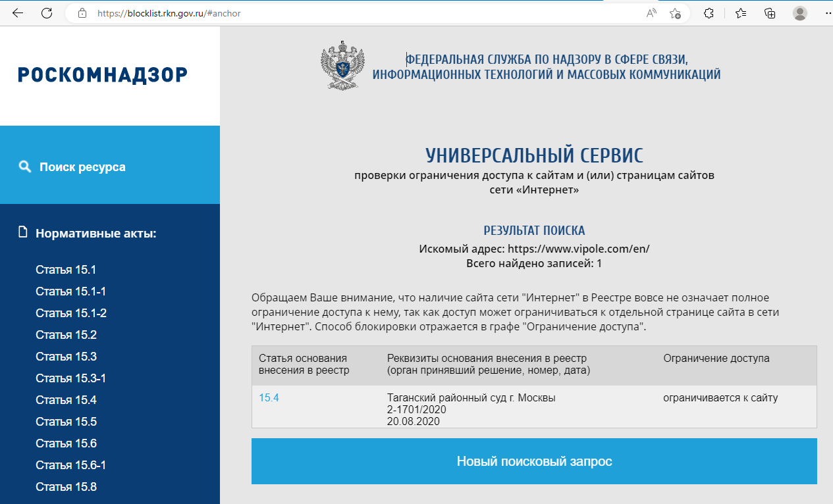Open the Статья 15.1-1 link
This screenshot has height=504, width=833.
tap(70, 291)
